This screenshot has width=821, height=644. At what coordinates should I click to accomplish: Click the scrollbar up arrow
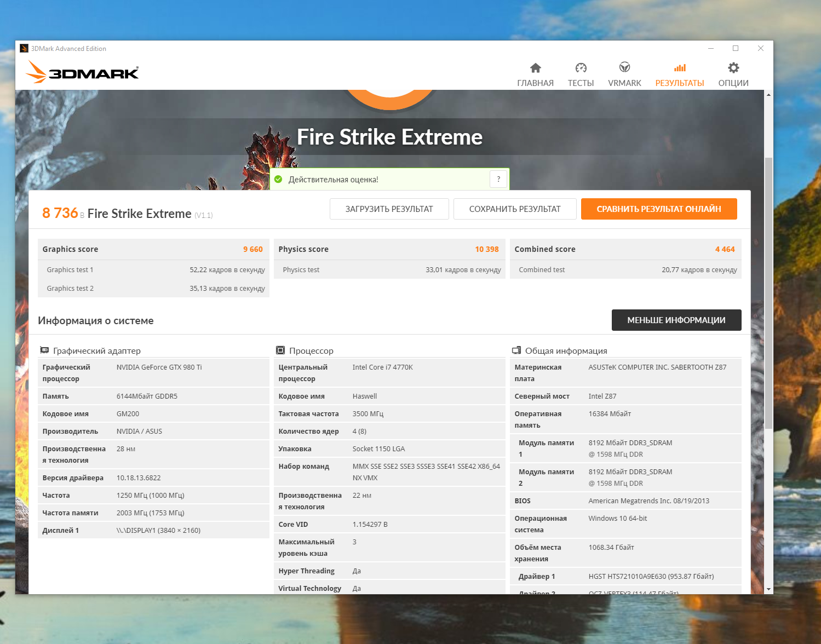pyautogui.click(x=768, y=95)
